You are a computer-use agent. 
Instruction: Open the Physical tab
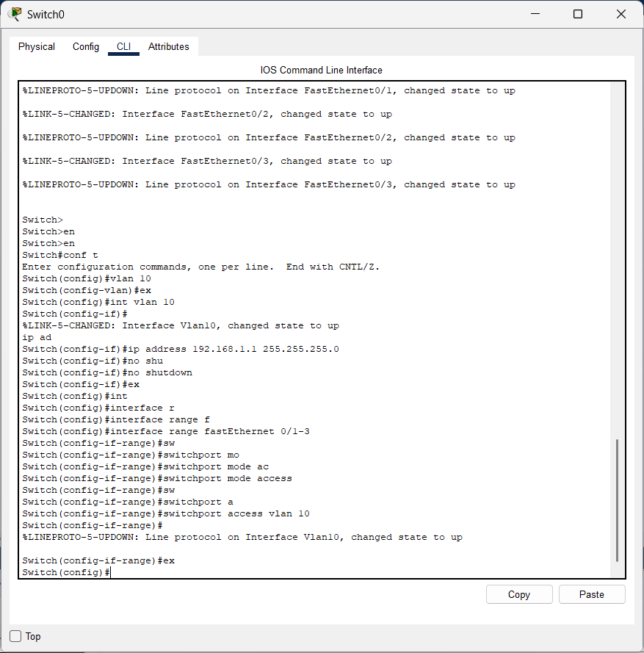click(37, 46)
